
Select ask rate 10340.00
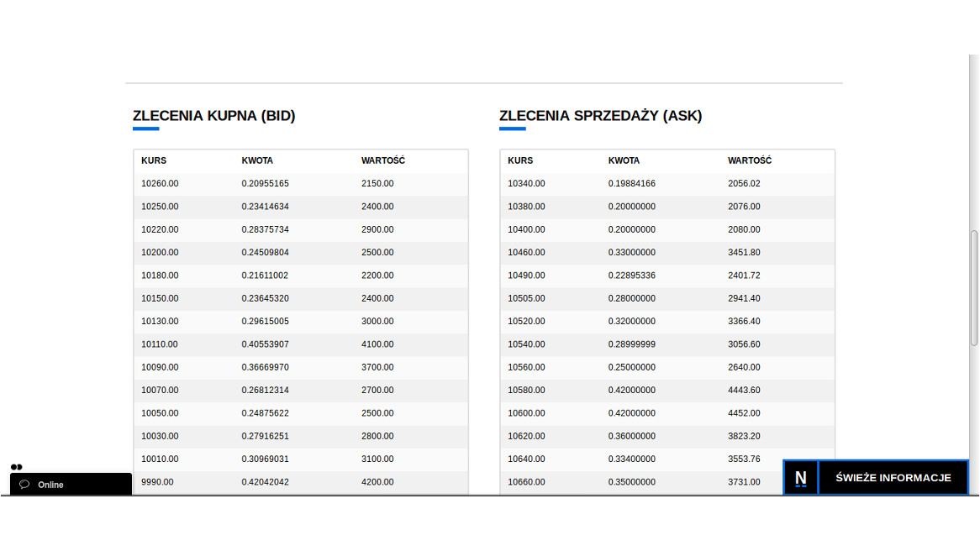pos(526,184)
